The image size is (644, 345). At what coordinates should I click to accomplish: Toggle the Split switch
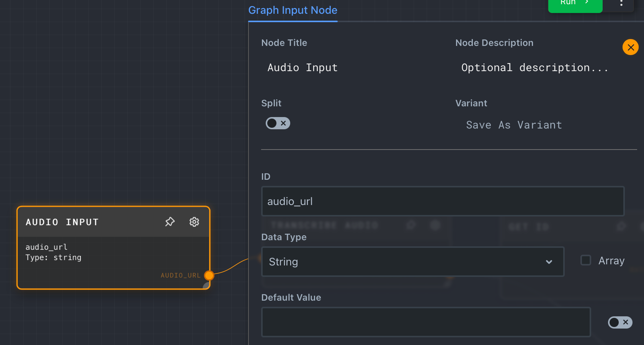pos(278,123)
